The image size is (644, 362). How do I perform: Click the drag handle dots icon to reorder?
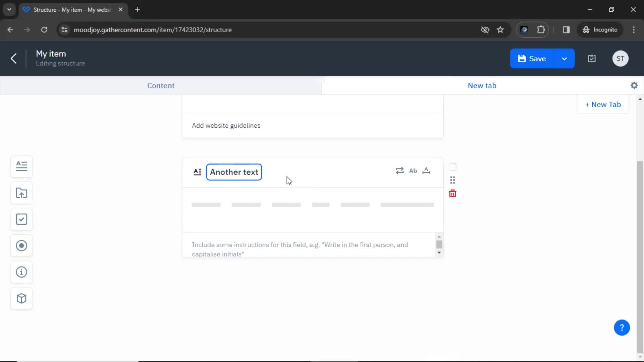pyautogui.click(x=452, y=180)
